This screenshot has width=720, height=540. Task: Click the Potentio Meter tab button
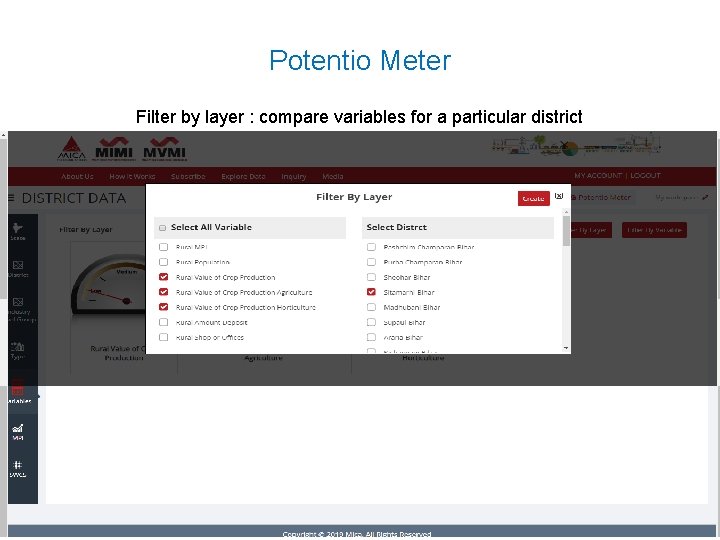pyautogui.click(x=602, y=197)
